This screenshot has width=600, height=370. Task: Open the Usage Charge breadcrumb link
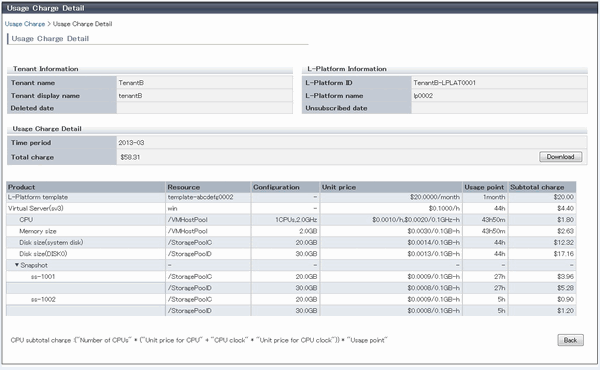pyautogui.click(x=25, y=24)
